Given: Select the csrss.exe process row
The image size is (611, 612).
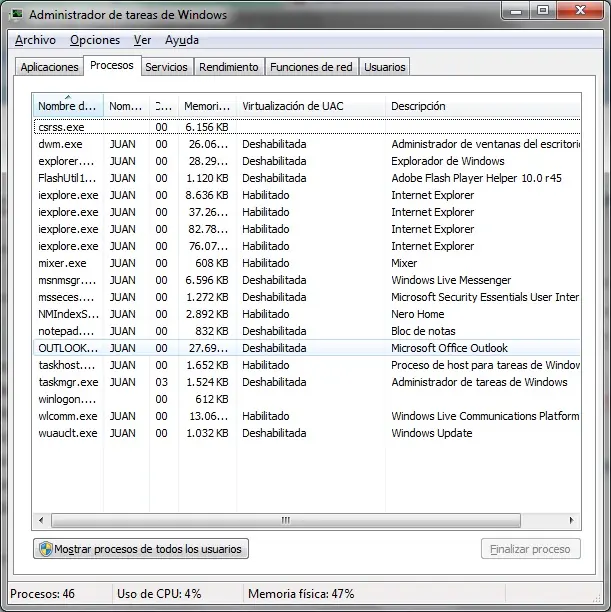Looking at the screenshot, I should [307, 127].
